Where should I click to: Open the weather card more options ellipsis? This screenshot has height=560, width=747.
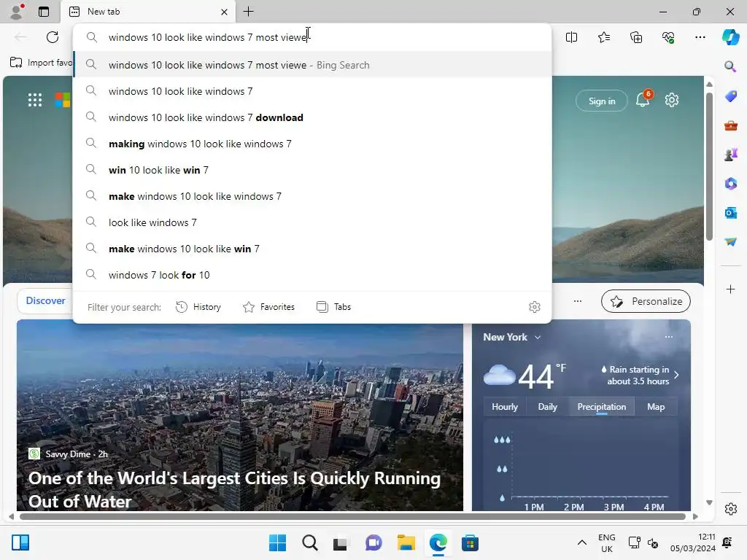click(x=669, y=337)
